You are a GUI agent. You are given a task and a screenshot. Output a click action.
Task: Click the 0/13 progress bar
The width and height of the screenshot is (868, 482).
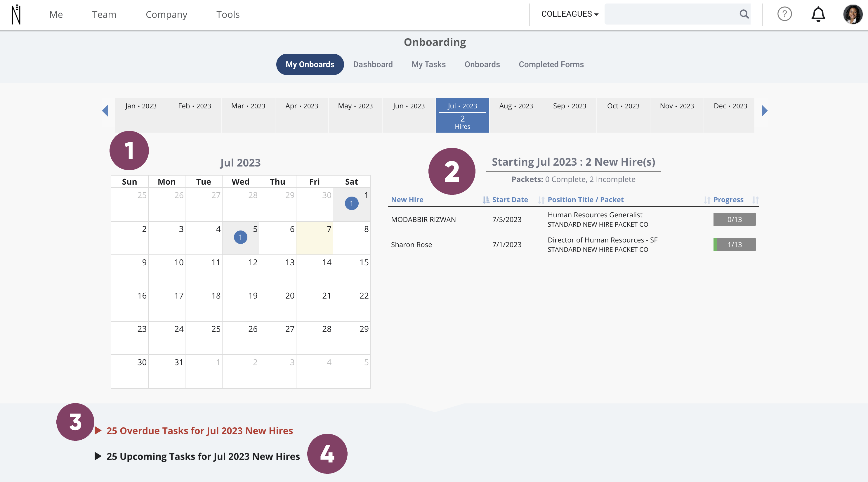click(734, 219)
